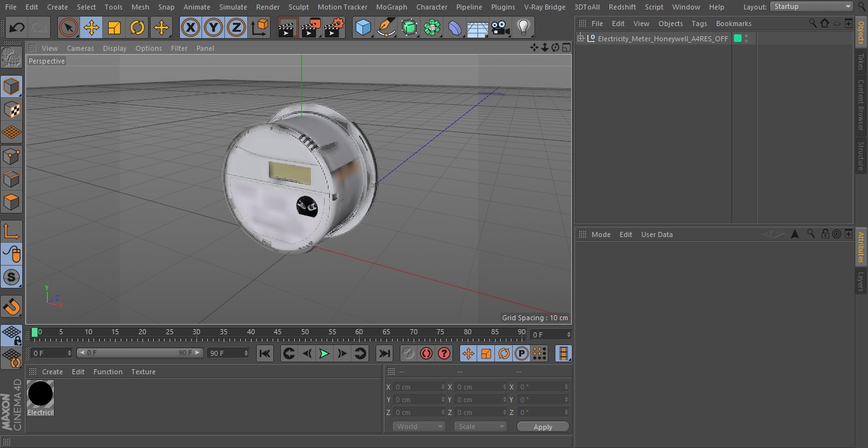Toggle Enable Snap magnet icon

11,307
